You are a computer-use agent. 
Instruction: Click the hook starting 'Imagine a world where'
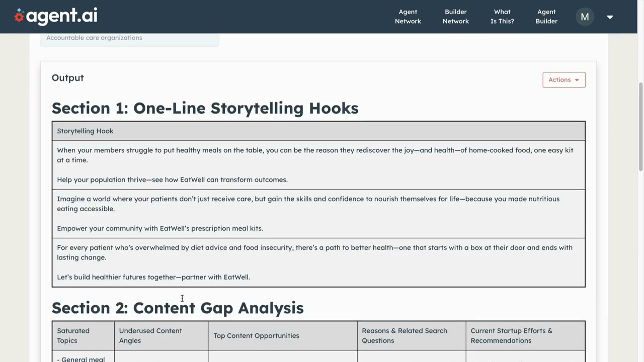click(308, 204)
